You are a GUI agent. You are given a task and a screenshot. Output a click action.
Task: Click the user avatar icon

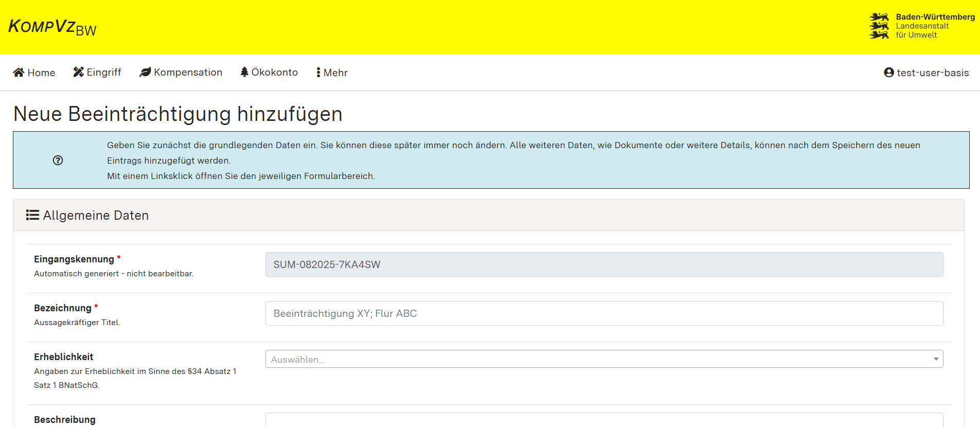pyautogui.click(x=888, y=73)
